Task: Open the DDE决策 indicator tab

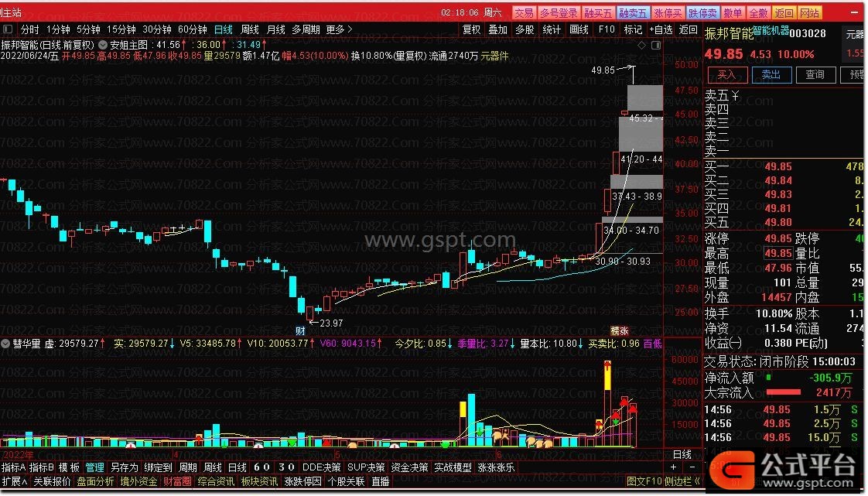Action: [321, 468]
